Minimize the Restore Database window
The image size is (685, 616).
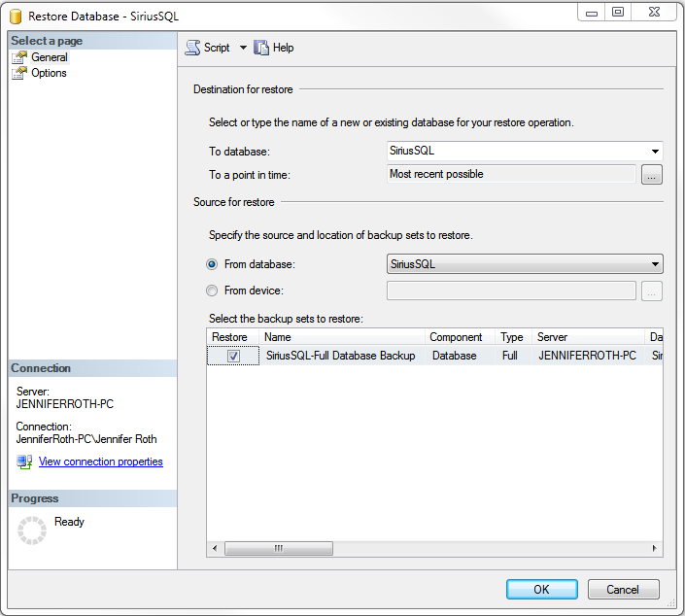(592, 13)
